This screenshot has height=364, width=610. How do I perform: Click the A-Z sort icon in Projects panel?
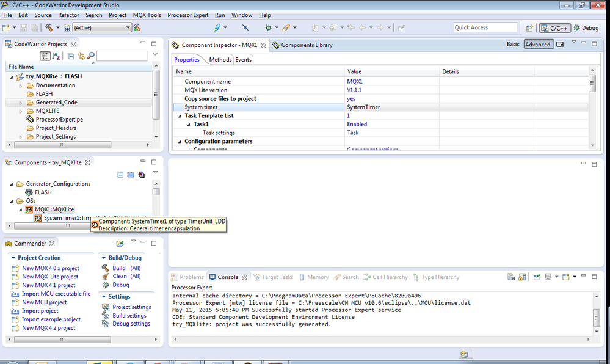tap(56, 56)
